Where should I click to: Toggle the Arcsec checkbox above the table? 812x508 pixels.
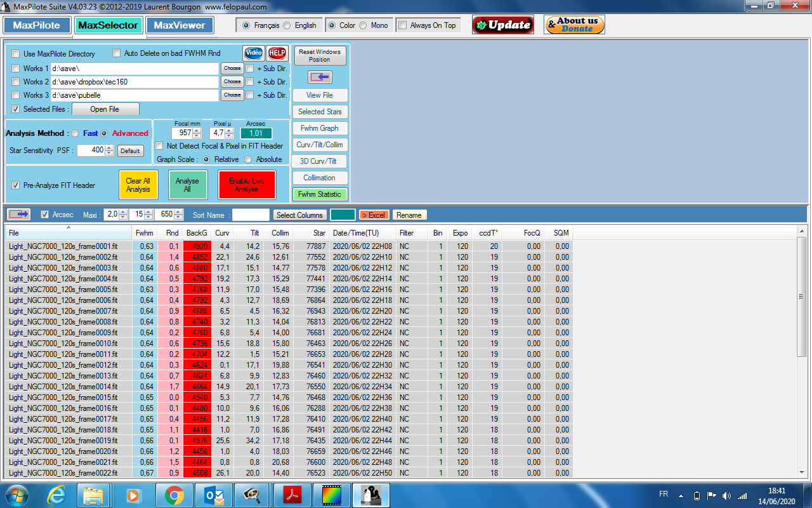pyautogui.click(x=45, y=215)
